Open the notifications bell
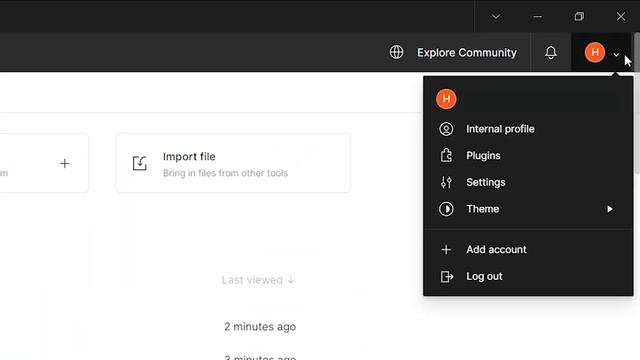 coord(551,52)
